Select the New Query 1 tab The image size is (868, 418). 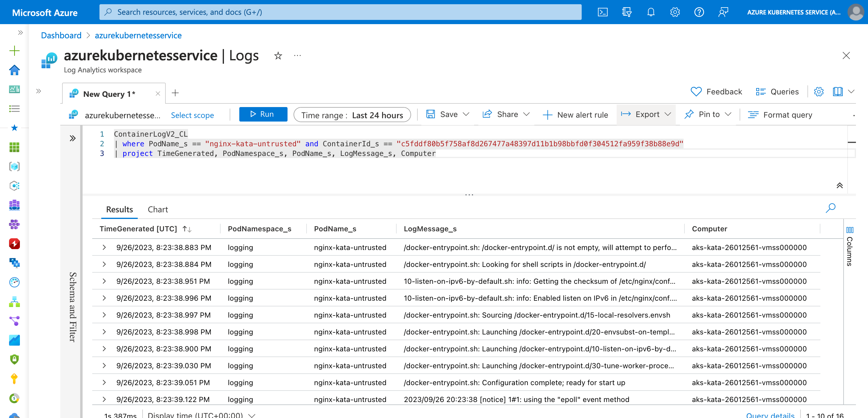click(x=109, y=94)
